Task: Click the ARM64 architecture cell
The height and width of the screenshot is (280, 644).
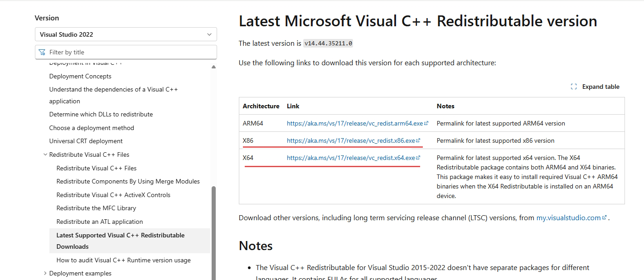Action: click(x=253, y=123)
